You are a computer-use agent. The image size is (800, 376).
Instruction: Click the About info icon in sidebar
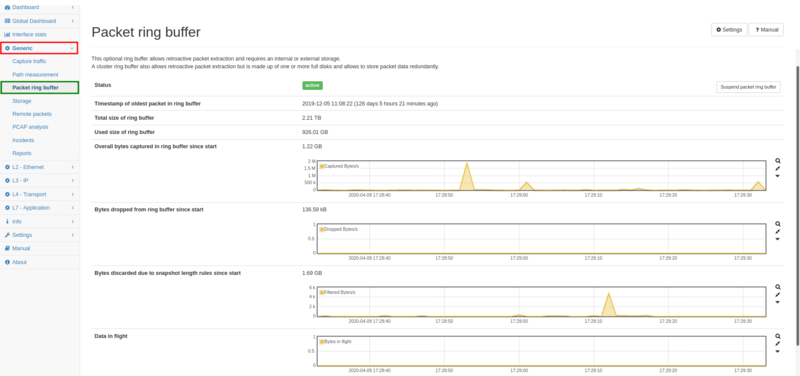click(x=7, y=262)
